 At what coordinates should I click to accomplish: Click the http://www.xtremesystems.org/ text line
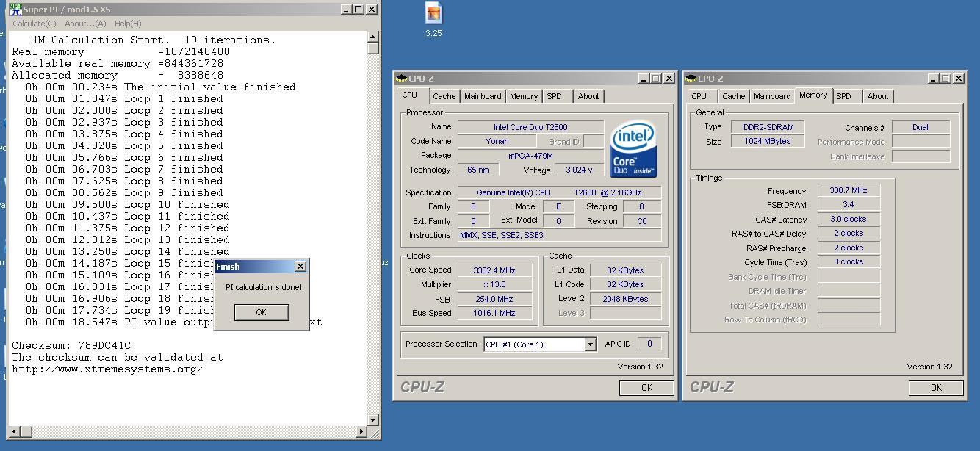click(107, 369)
